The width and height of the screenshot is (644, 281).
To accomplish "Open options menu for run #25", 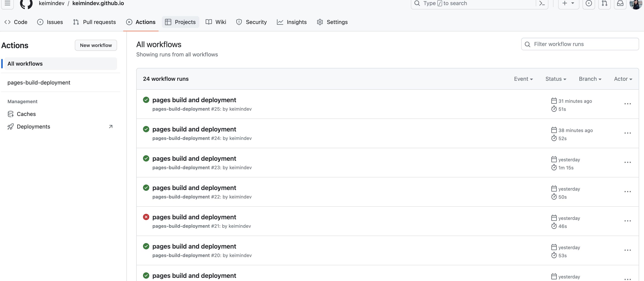I will point(628,104).
